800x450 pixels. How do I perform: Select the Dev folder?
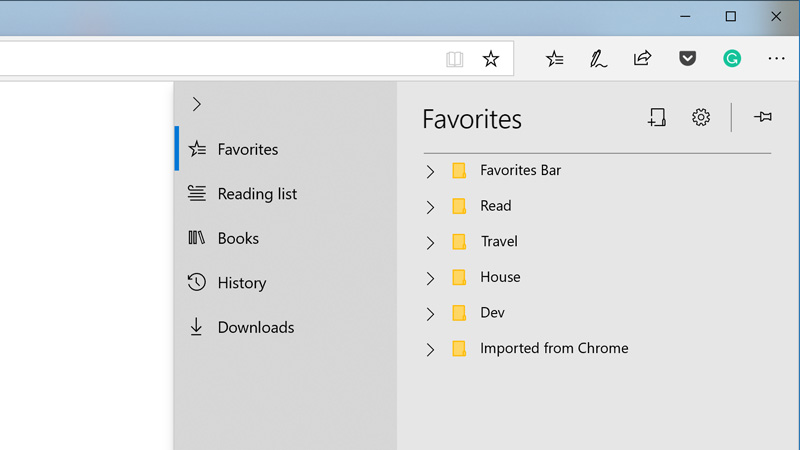492,313
